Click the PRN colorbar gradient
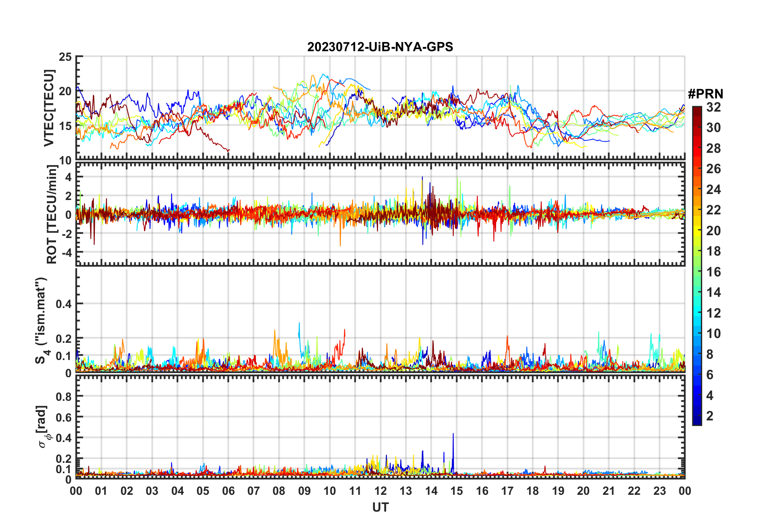Screen dimensions: 761x532 pyautogui.click(x=697, y=266)
